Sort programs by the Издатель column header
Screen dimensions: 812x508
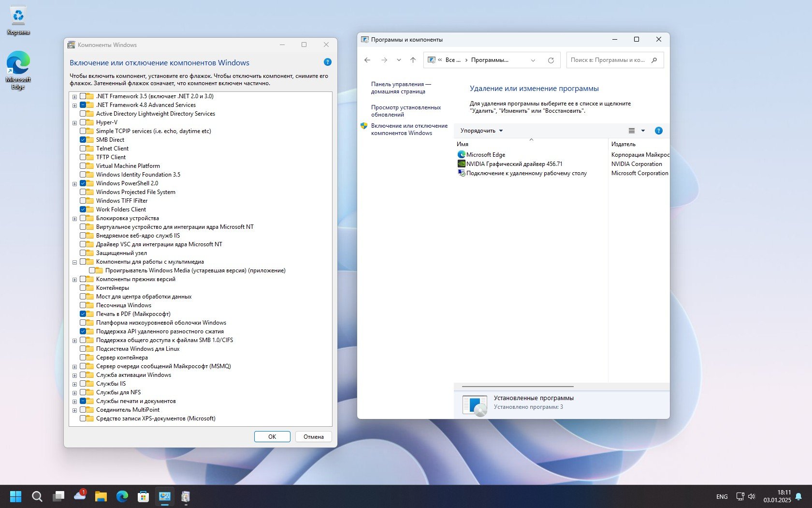(623, 144)
